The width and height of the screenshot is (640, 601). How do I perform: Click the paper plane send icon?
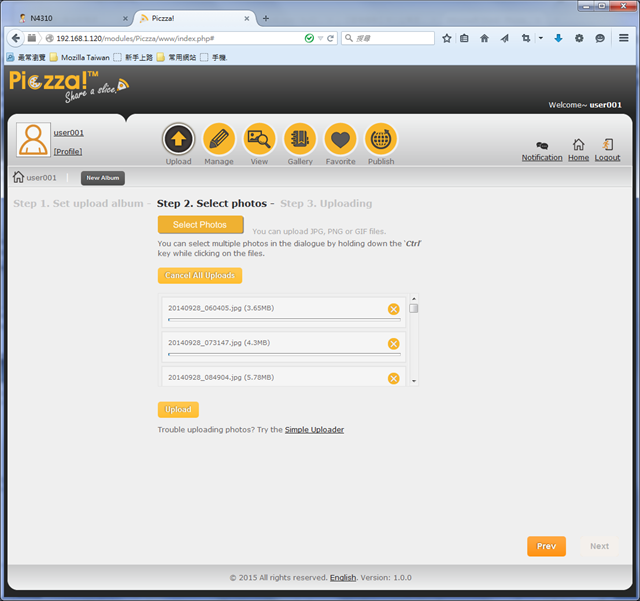coord(505,38)
